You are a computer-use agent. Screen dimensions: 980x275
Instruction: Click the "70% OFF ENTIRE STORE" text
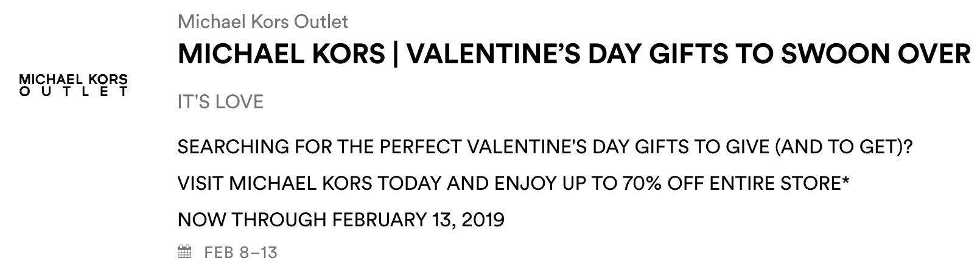tap(730, 183)
